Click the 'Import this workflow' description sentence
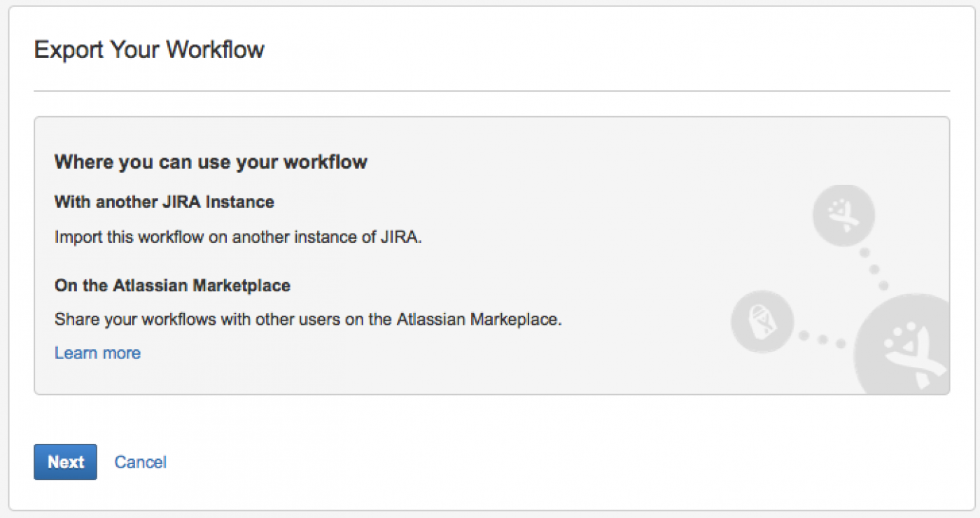This screenshot has height=518, width=980. click(x=239, y=237)
